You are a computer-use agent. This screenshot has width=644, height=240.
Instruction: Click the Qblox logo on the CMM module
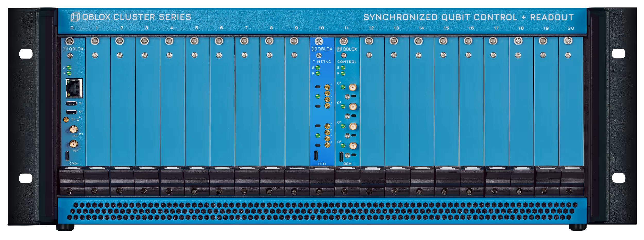[73, 49]
